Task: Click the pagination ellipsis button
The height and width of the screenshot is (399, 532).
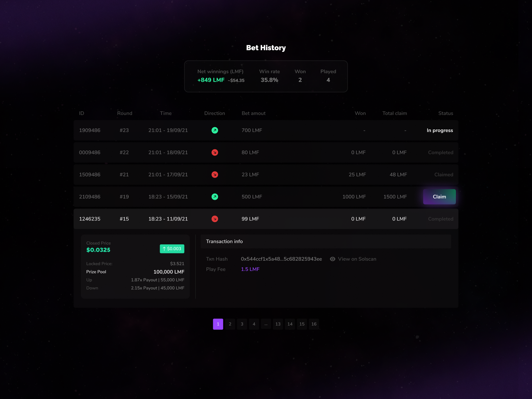Action: point(266,324)
